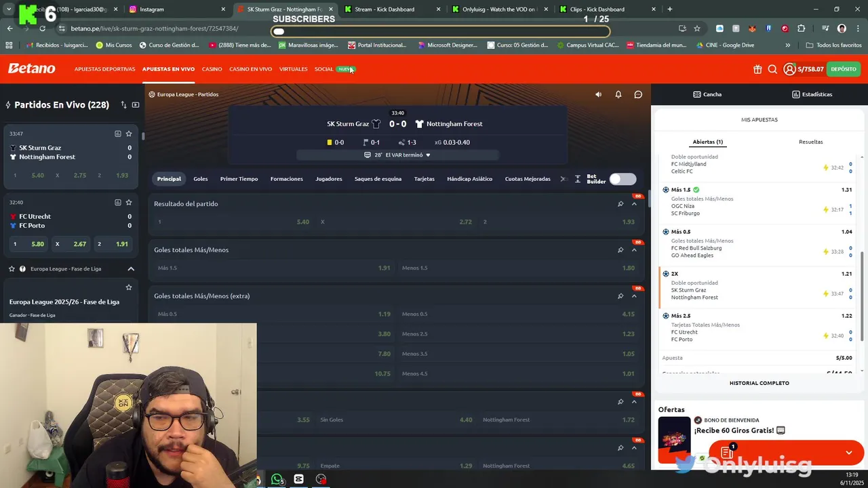The width and height of the screenshot is (868, 488).
Task: Open the Apuestas Deportivas menu
Action: [x=104, y=69]
